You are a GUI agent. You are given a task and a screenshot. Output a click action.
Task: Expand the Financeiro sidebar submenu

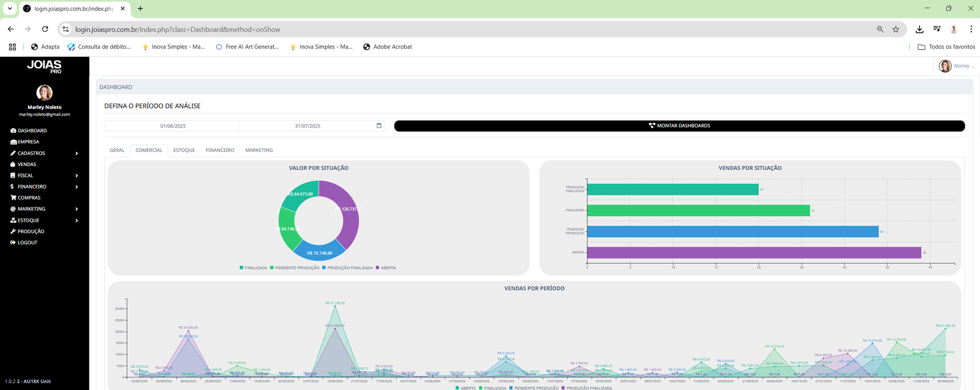coord(77,187)
